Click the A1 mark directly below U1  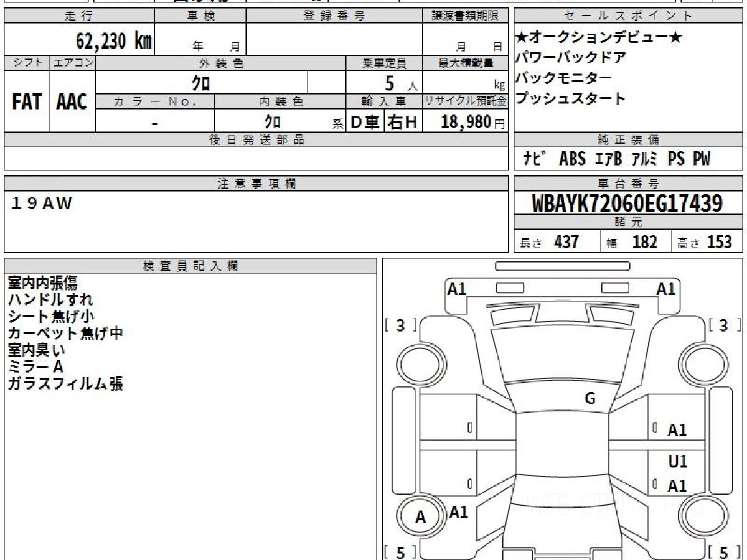677,486
